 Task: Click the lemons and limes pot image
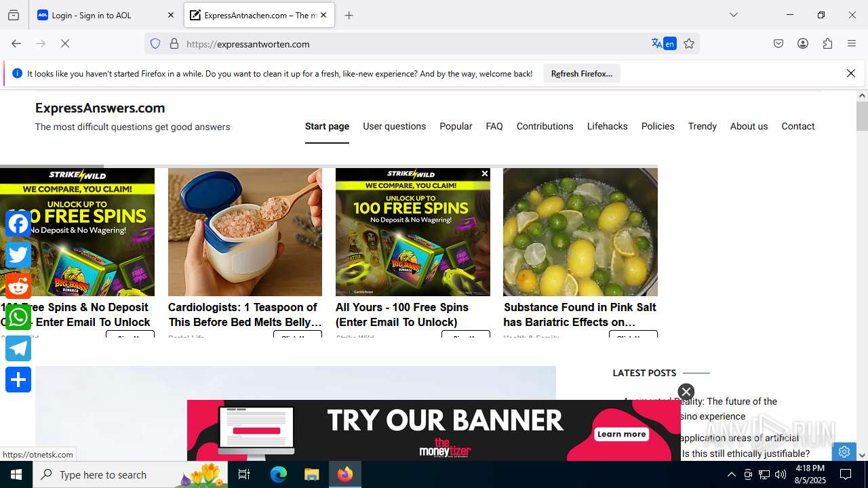click(580, 232)
